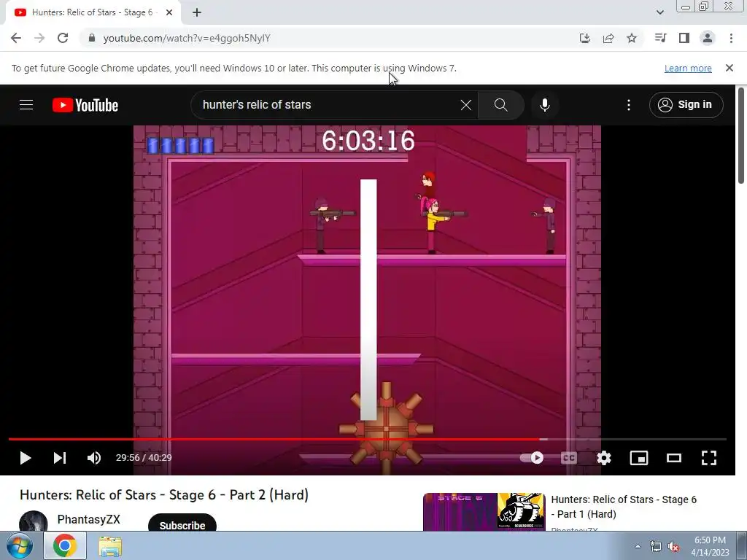Open video settings gear
This screenshot has width=747, height=560.
(603, 458)
